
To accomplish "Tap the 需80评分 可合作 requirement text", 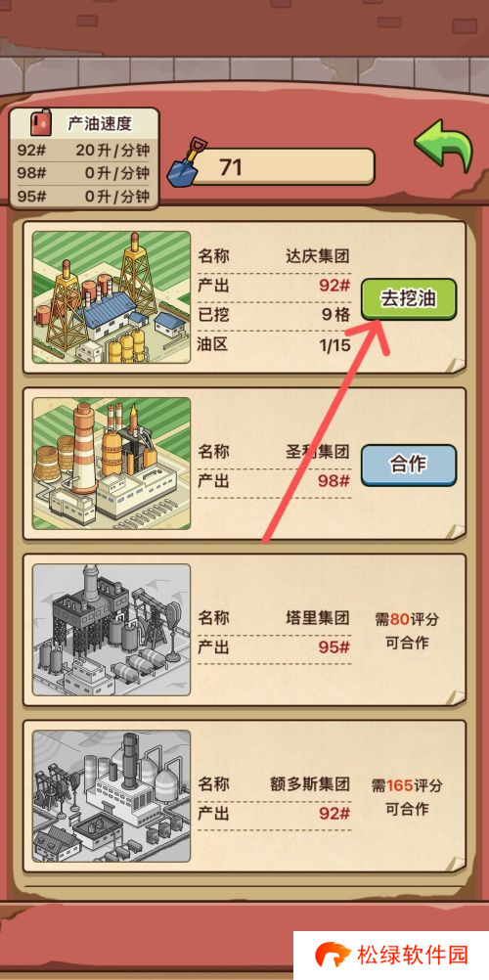I will tap(407, 631).
